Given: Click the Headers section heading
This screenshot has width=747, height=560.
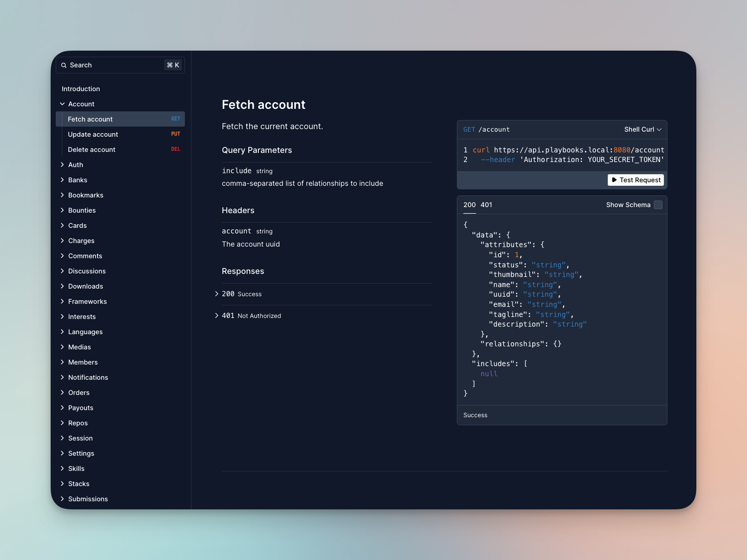Looking at the screenshot, I should coord(238,211).
